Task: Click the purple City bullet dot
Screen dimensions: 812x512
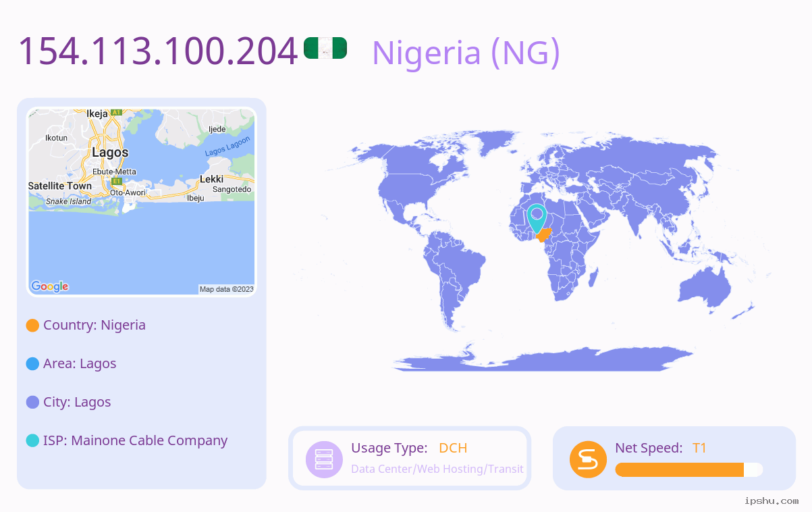Action: pos(32,402)
